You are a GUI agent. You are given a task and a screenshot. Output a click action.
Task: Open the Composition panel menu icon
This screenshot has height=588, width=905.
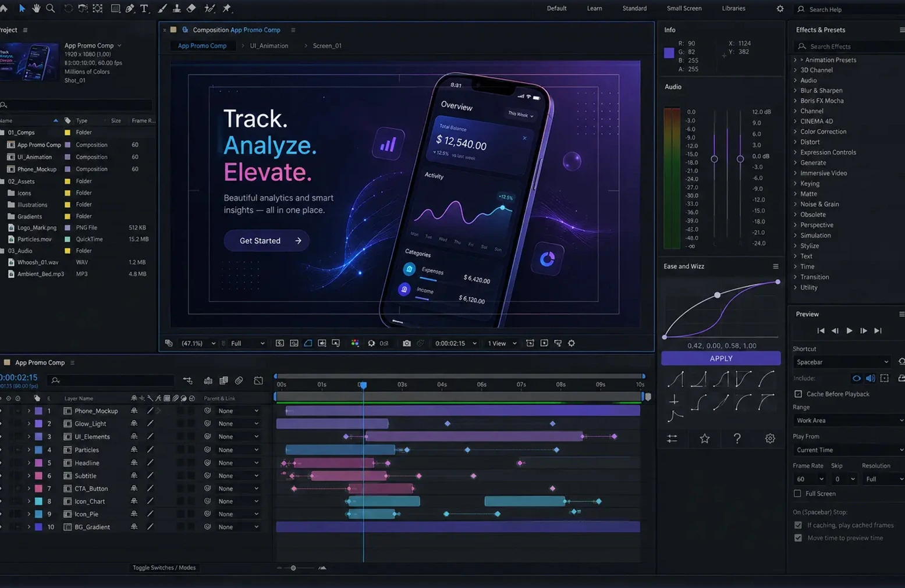point(293,30)
